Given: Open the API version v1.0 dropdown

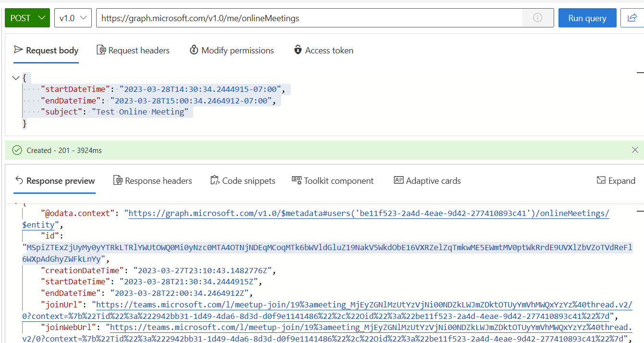Looking at the screenshot, I should click(x=73, y=17).
